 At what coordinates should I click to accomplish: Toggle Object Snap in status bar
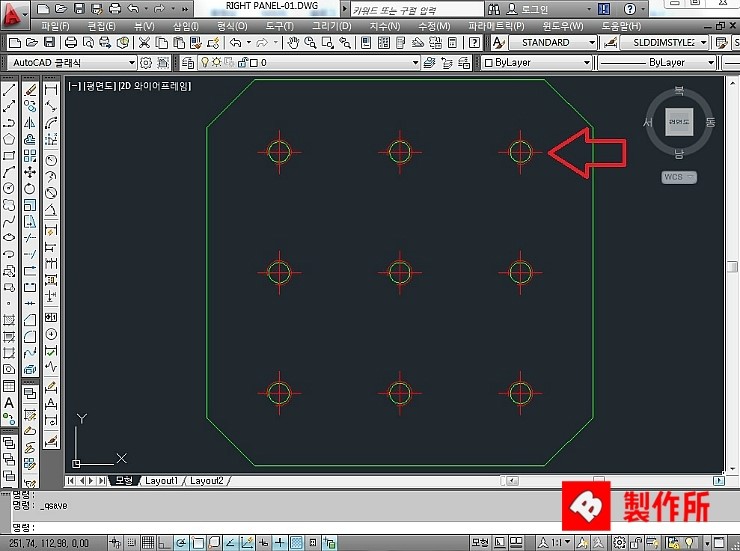(197, 543)
